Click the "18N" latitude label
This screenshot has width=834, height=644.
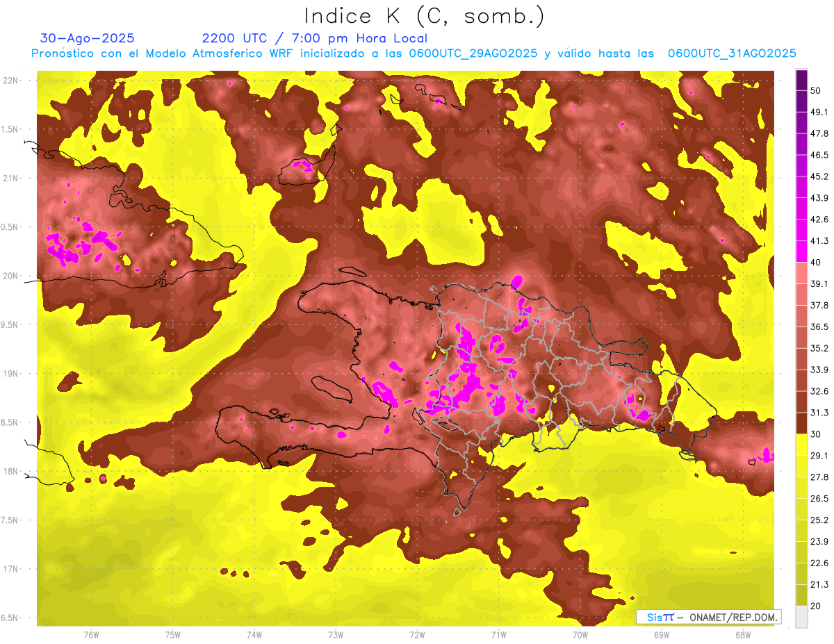click(12, 471)
